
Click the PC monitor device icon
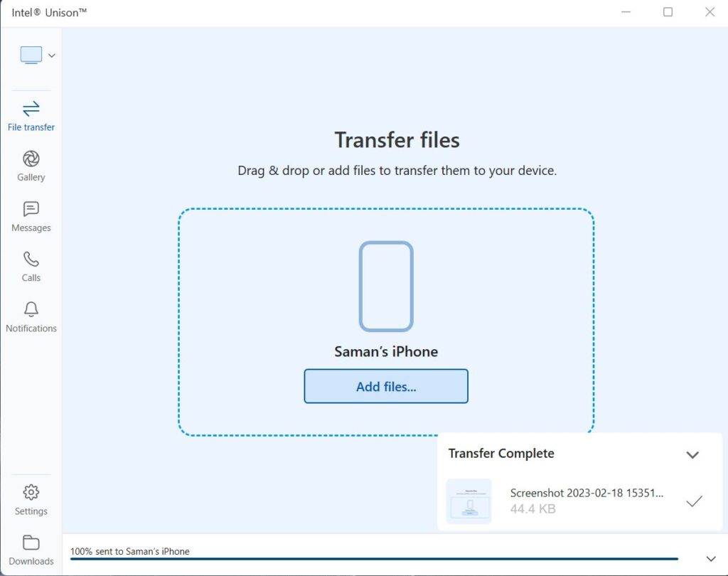(31, 55)
